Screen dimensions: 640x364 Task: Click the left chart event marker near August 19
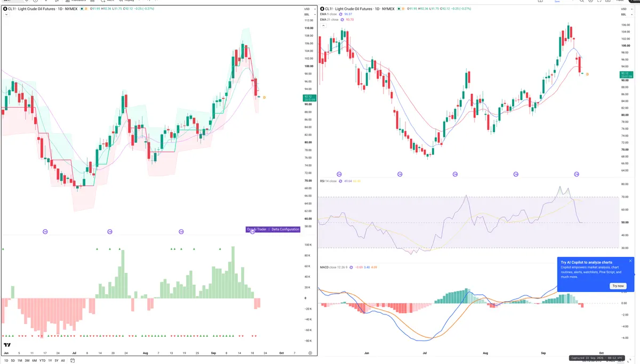point(181,231)
